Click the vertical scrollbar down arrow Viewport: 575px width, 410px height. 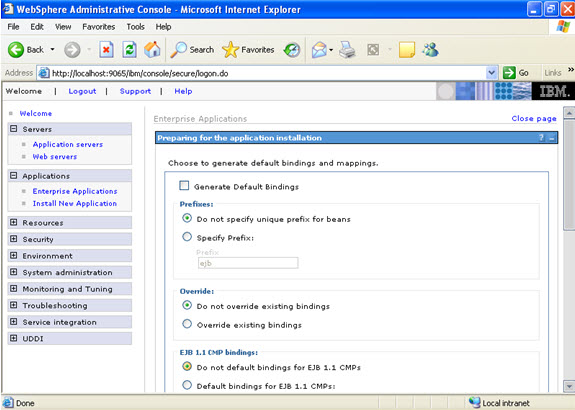click(569, 386)
